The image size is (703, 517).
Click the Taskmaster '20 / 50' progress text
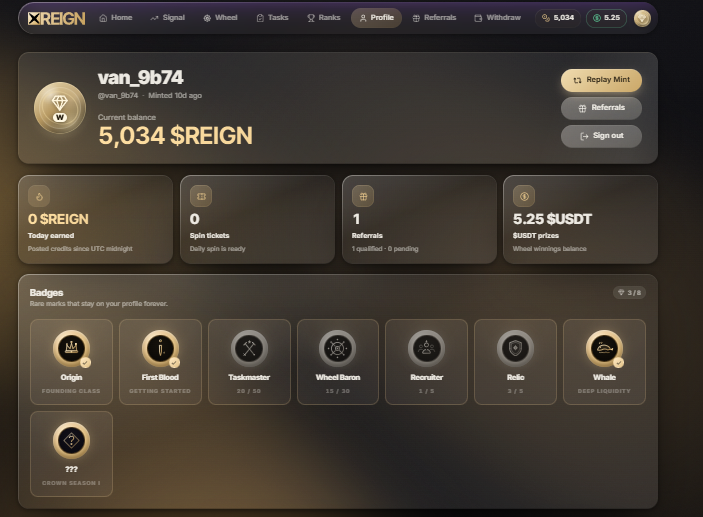click(x=249, y=391)
